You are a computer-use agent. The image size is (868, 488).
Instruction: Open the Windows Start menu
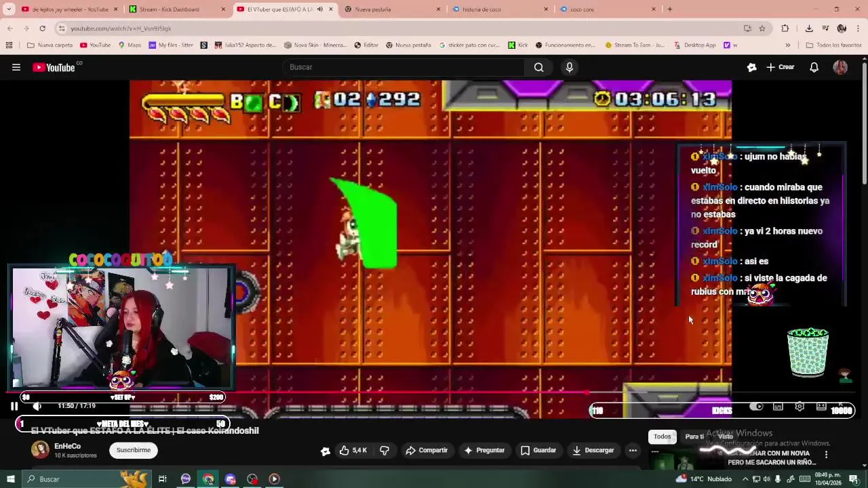point(10,479)
